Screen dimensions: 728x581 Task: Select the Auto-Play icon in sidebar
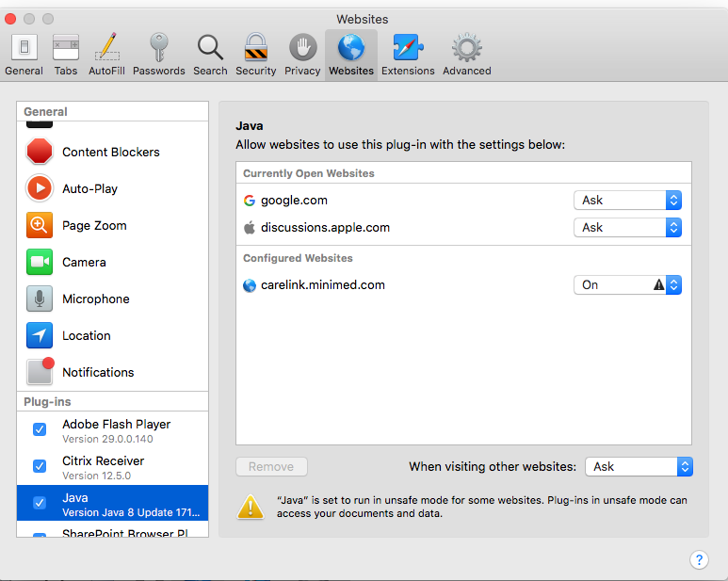(40, 188)
